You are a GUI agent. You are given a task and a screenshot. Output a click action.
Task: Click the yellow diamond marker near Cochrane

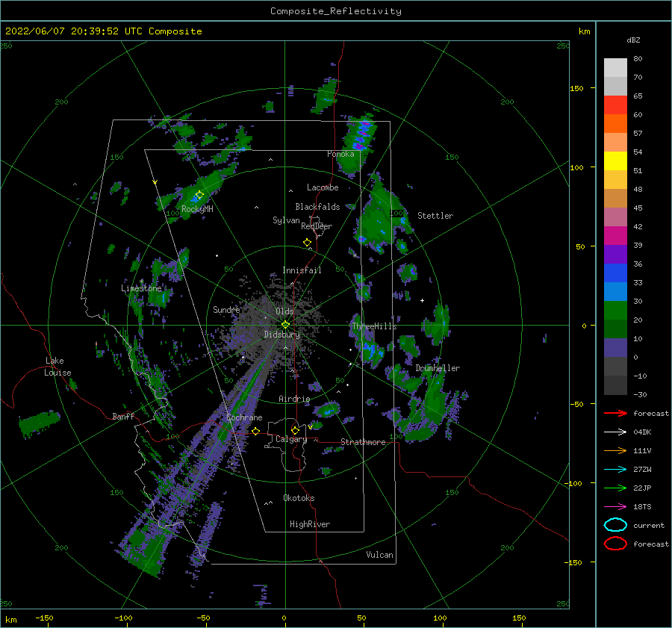click(255, 431)
